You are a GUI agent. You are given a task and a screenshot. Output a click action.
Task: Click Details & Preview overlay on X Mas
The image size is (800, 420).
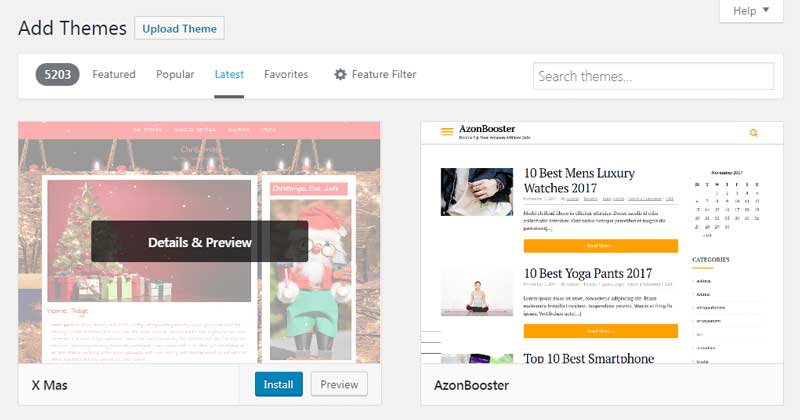click(200, 242)
